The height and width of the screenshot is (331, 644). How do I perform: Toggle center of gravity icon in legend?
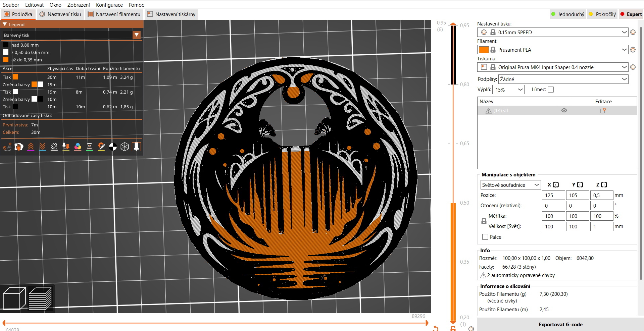click(x=113, y=147)
